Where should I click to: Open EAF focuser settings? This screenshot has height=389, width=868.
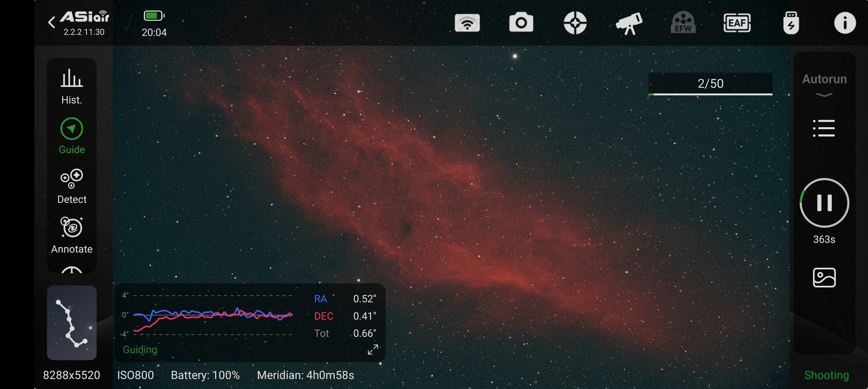tap(737, 23)
